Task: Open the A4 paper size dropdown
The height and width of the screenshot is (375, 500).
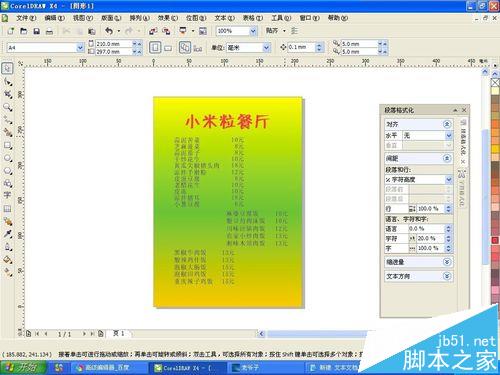Action: pos(80,48)
